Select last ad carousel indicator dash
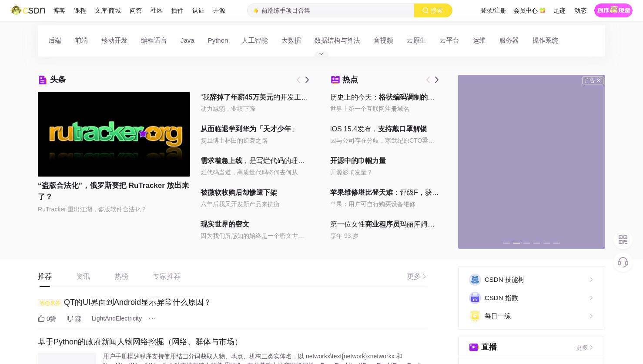The image size is (643, 364). point(556,243)
